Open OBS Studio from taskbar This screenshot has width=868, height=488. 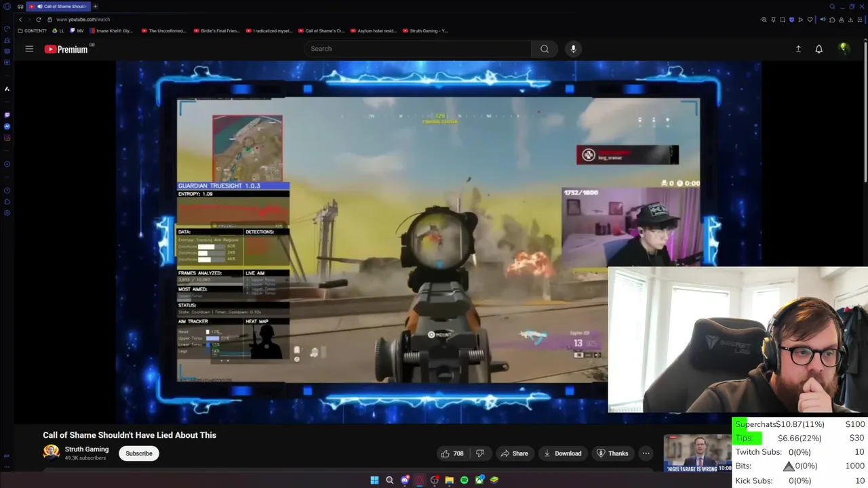click(x=435, y=480)
